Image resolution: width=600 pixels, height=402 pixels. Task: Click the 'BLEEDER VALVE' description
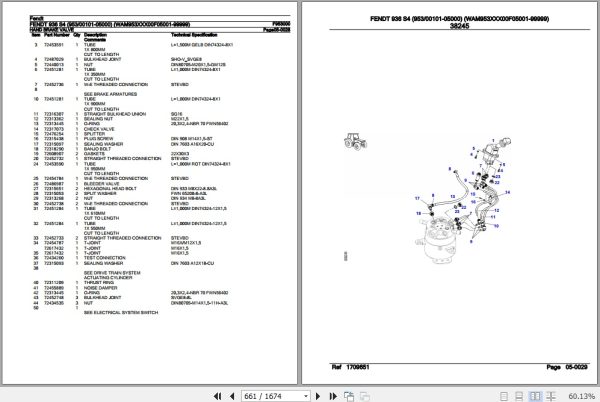pos(101,184)
